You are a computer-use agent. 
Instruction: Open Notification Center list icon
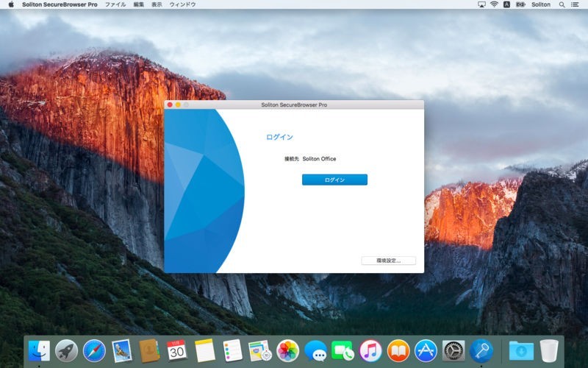(x=577, y=4)
